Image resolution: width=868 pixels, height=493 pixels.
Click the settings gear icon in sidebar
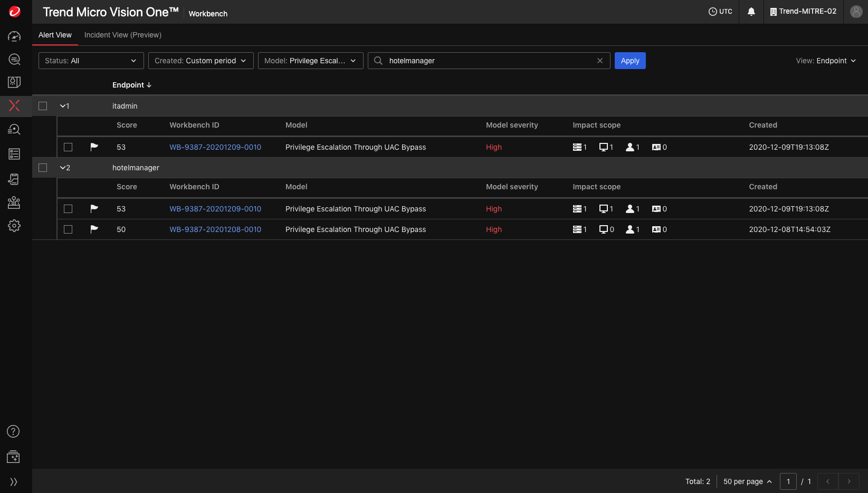[x=14, y=226]
